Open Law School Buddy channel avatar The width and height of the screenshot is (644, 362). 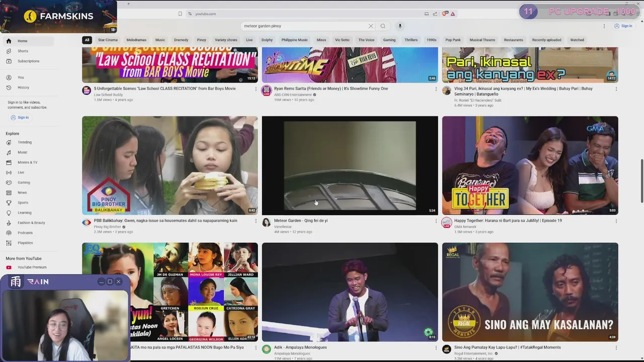87,90
